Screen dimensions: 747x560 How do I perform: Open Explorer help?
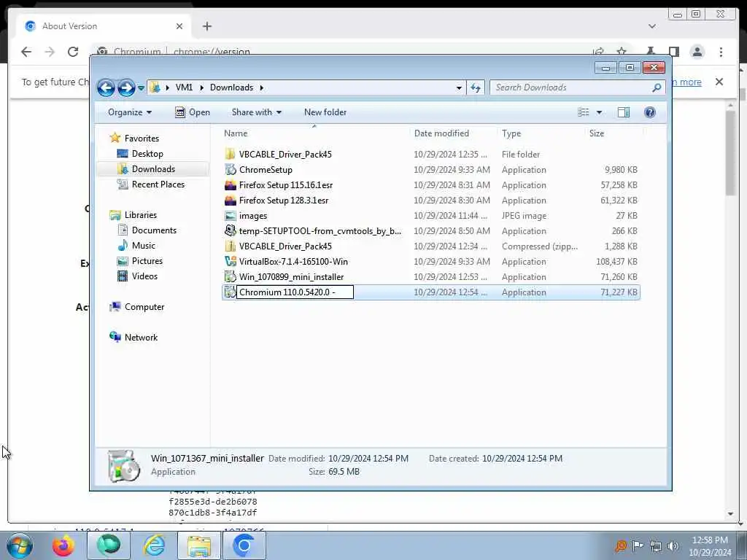click(x=649, y=112)
